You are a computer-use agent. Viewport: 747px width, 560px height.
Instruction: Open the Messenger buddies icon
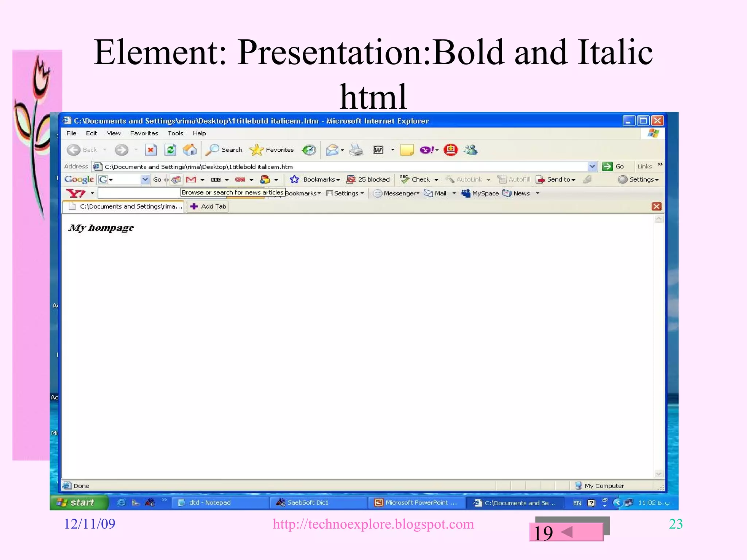[471, 150]
